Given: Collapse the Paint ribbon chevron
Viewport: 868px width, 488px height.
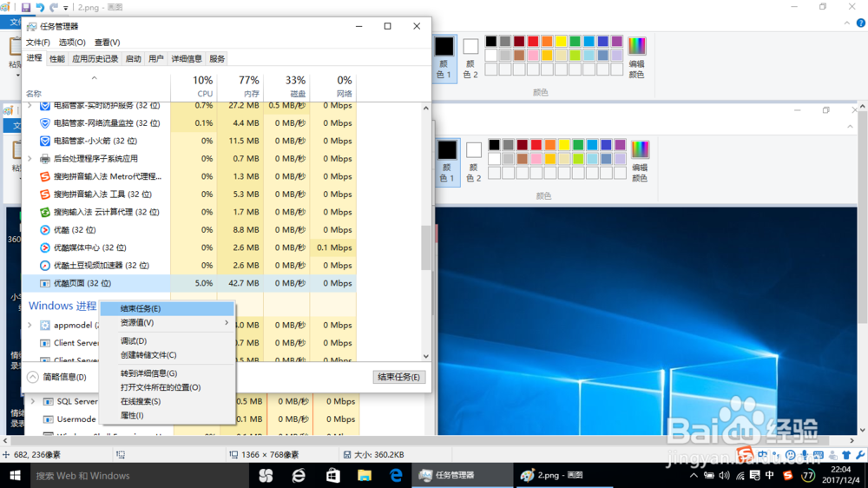Looking at the screenshot, I should (847, 23).
